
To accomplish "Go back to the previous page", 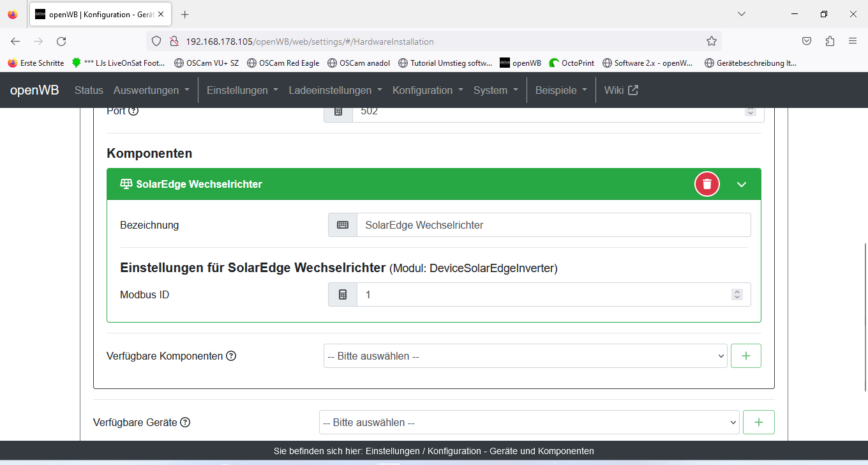I will pyautogui.click(x=15, y=41).
